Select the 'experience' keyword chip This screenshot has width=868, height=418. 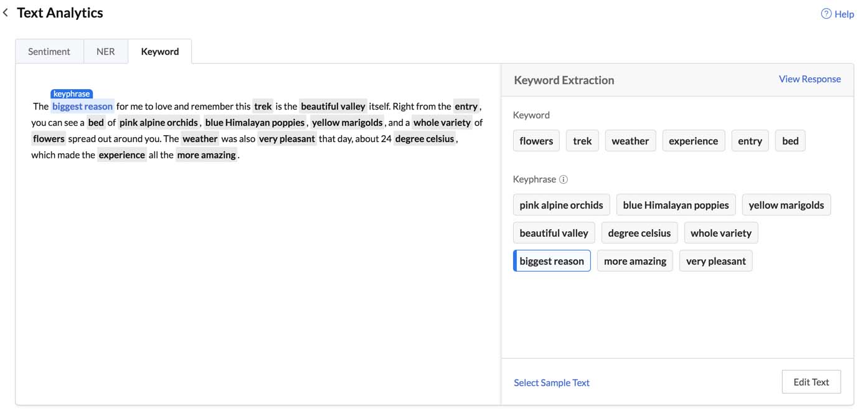tap(694, 141)
